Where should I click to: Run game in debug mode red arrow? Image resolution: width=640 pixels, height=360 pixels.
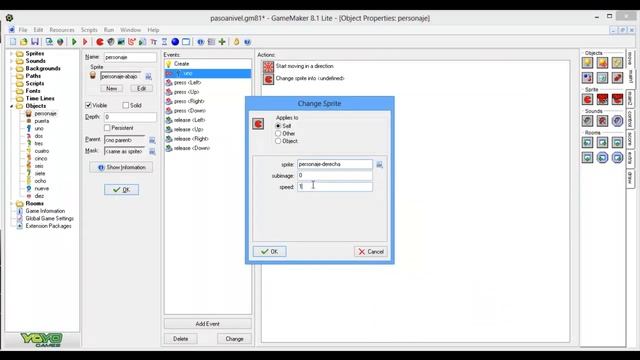[85, 42]
